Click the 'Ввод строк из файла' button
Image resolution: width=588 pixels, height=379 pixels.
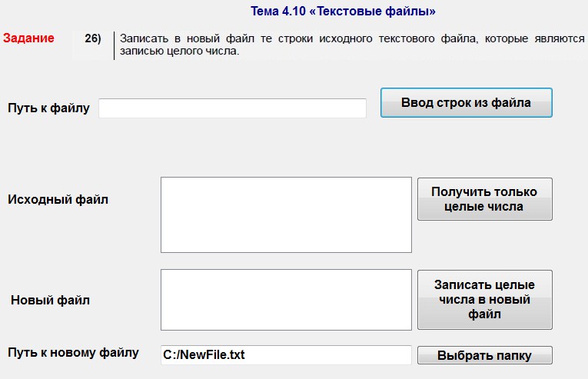click(466, 102)
